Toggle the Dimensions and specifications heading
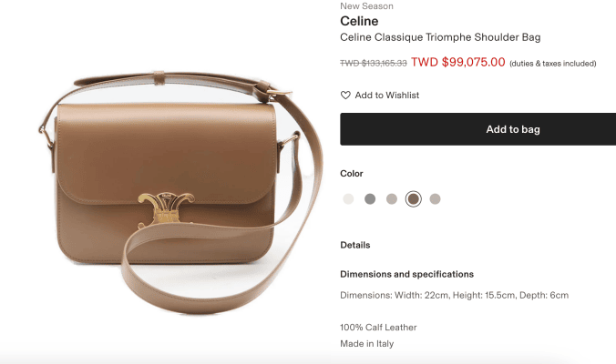 tap(407, 274)
